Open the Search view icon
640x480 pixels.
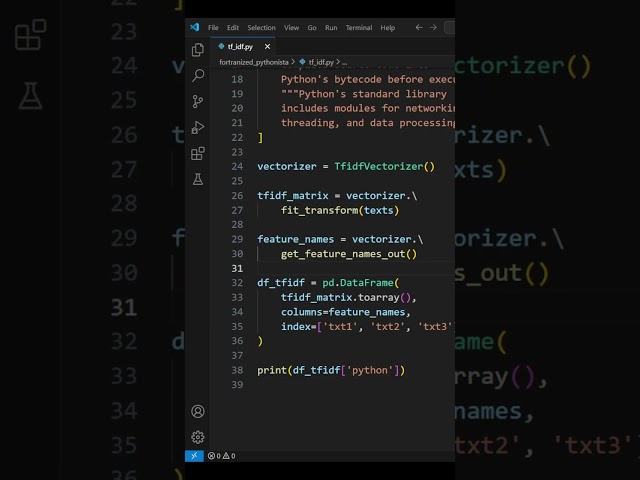point(198,75)
